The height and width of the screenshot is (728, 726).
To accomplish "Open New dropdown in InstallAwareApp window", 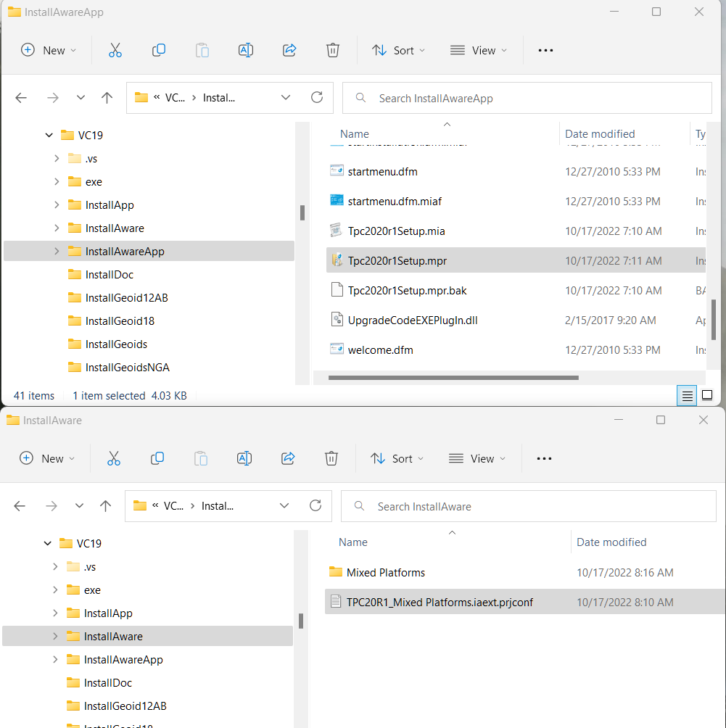I will (49, 50).
